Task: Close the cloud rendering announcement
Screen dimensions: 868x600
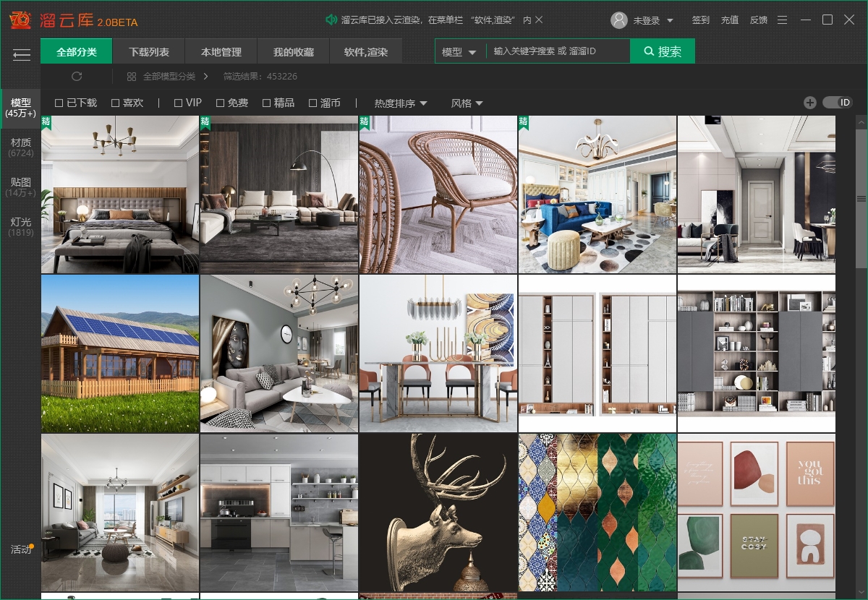Action: [x=539, y=20]
